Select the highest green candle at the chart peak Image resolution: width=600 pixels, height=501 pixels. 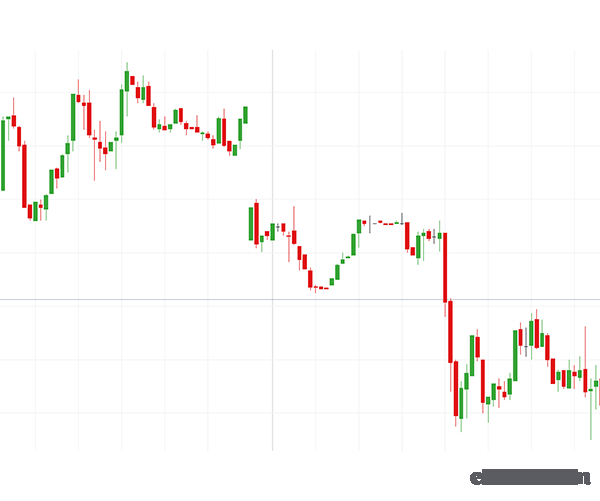click(127, 81)
